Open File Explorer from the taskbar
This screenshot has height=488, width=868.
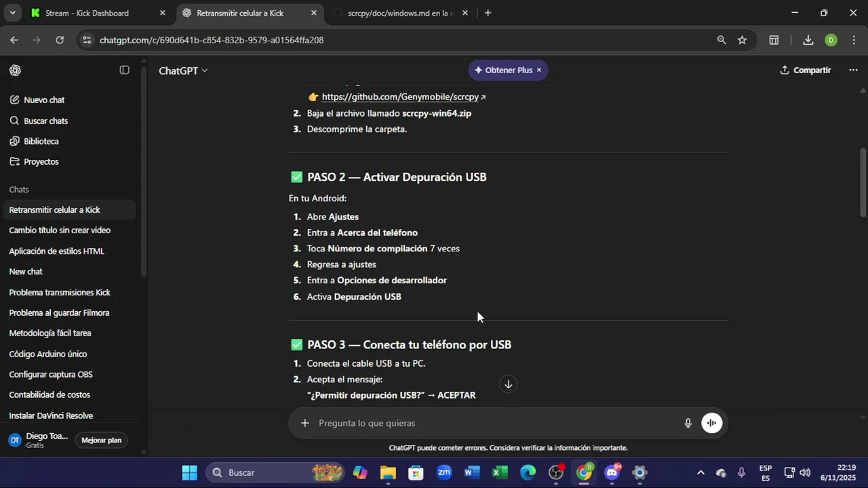388,472
